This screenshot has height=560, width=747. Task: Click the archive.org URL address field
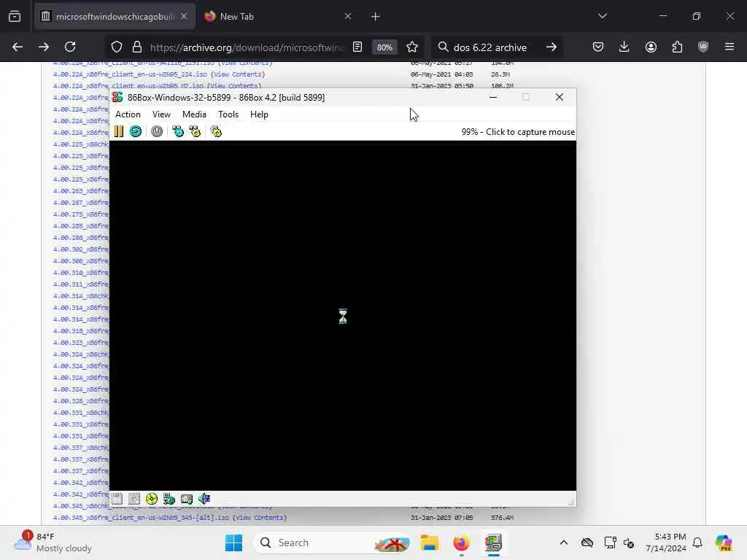coord(247,47)
